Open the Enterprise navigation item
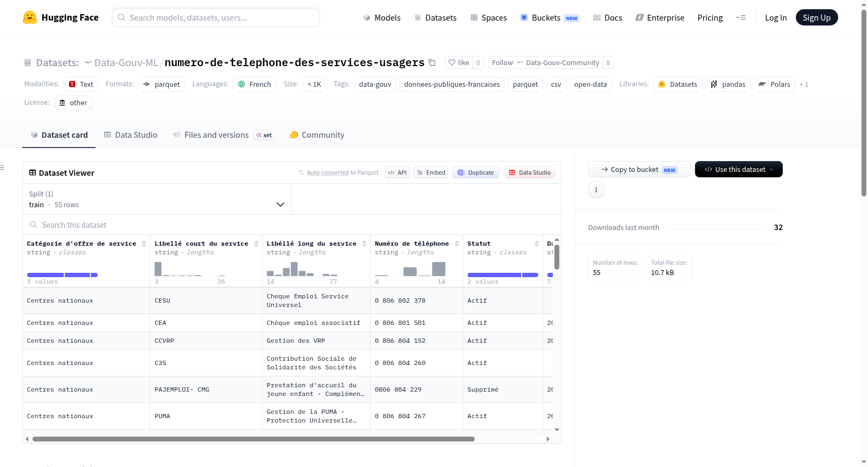Viewport: 868px width, 467px height. [660, 17]
